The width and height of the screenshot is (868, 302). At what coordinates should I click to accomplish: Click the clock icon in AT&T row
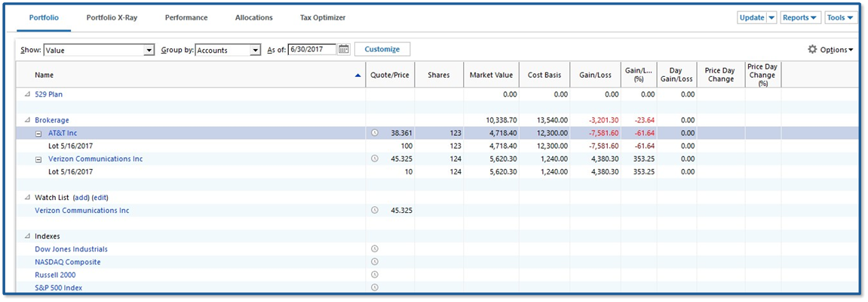point(375,133)
